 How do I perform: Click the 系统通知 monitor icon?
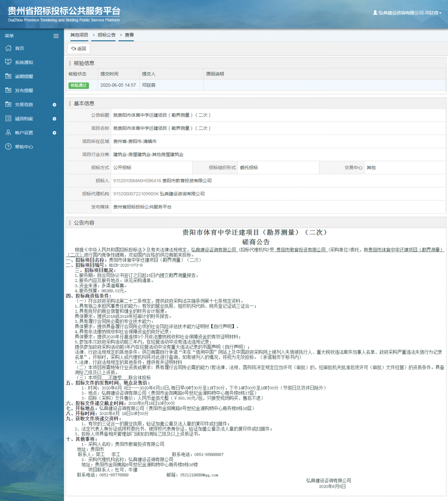pos(8,62)
